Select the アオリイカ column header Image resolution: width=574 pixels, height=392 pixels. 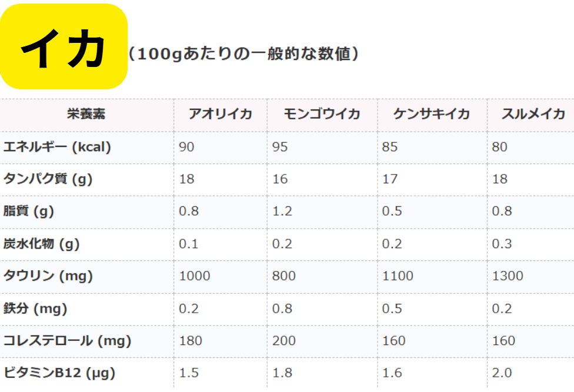coord(220,114)
